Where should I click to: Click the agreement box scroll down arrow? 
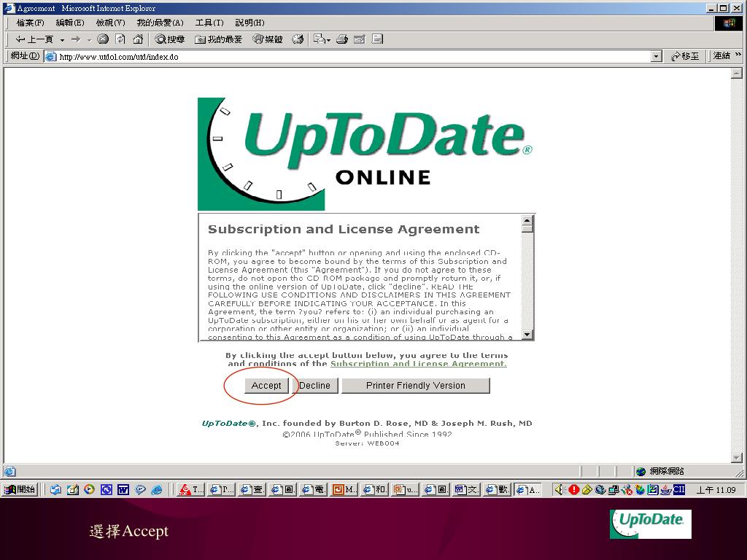click(527, 334)
